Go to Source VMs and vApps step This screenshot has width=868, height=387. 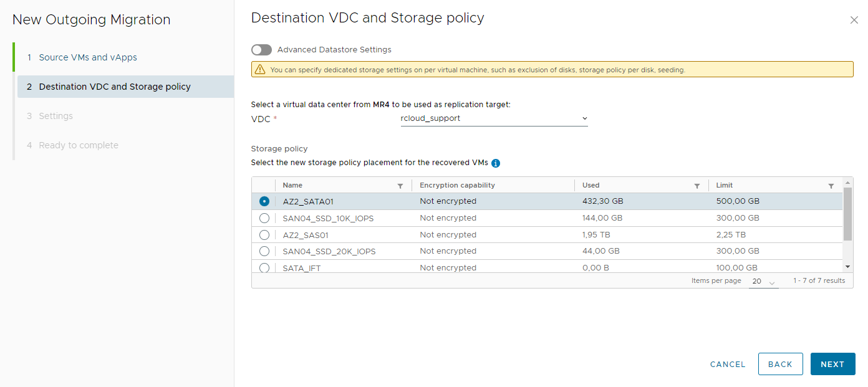pos(88,57)
